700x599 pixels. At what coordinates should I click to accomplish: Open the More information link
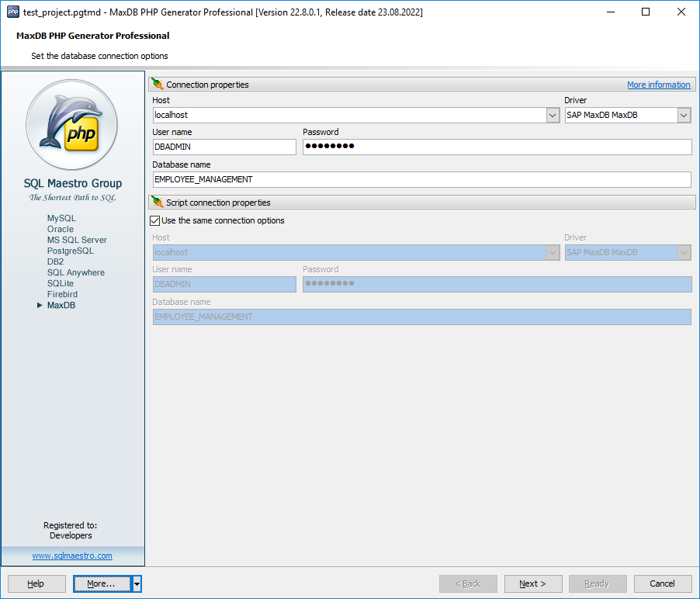658,85
